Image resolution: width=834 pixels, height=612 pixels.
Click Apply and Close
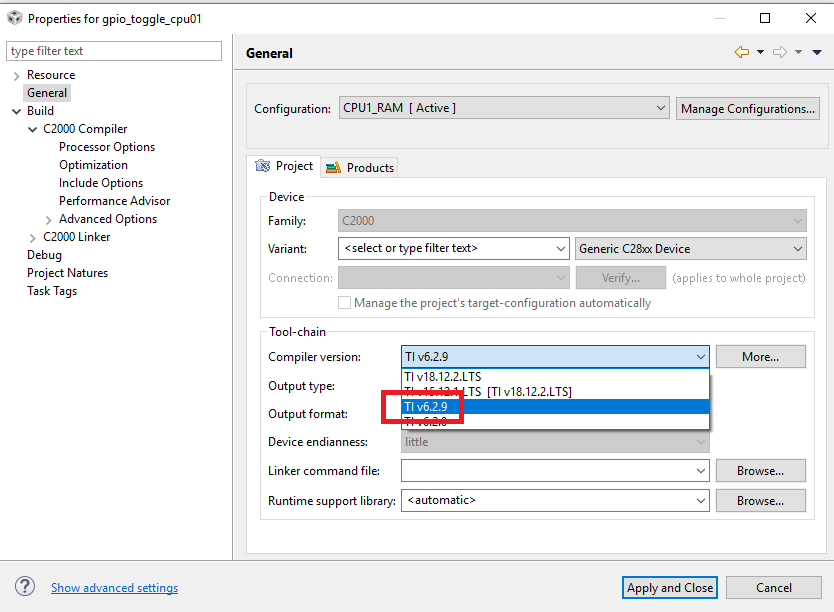(670, 588)
